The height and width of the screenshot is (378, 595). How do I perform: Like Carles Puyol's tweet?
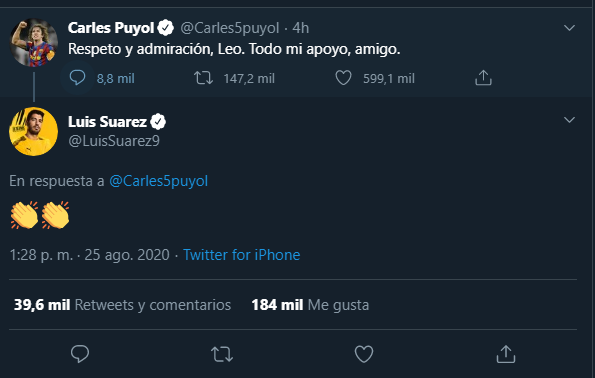point(343,78)
